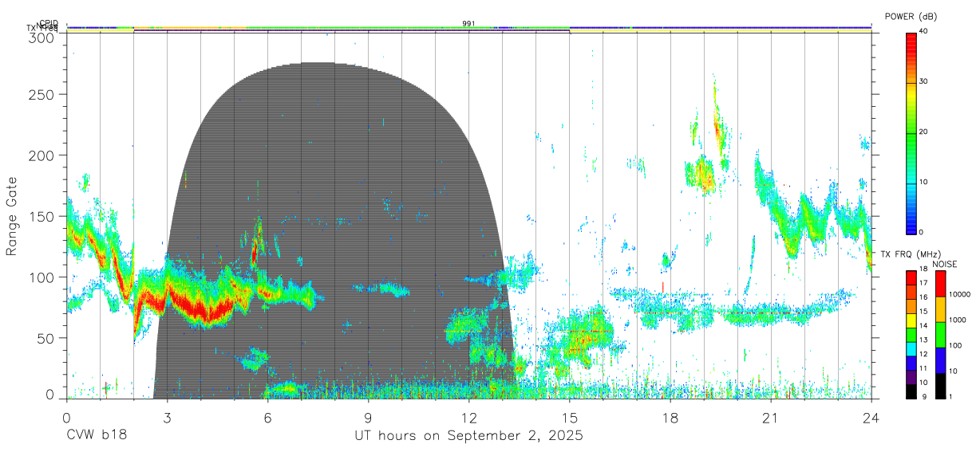This screenshot has height=452, width=980.
Task: Click the '50' Range Gate tick label
Action: click(45, 338)
